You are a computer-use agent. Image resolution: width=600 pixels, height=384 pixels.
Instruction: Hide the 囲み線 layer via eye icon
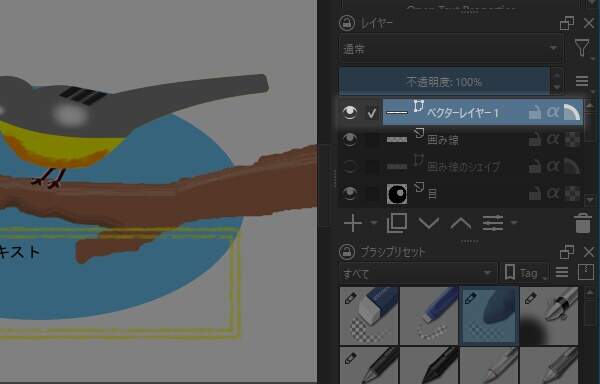[x=350, y=140]
